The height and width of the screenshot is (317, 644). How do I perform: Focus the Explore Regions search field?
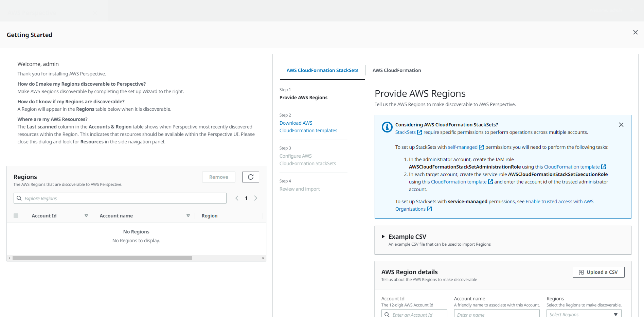pyautogui.click(x=120, y=198)
